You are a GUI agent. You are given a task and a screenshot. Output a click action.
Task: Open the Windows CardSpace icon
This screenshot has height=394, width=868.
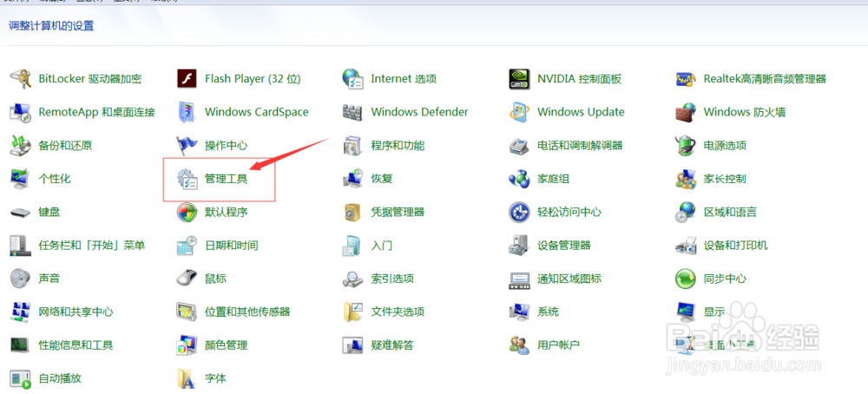click(x=187, y=112)
